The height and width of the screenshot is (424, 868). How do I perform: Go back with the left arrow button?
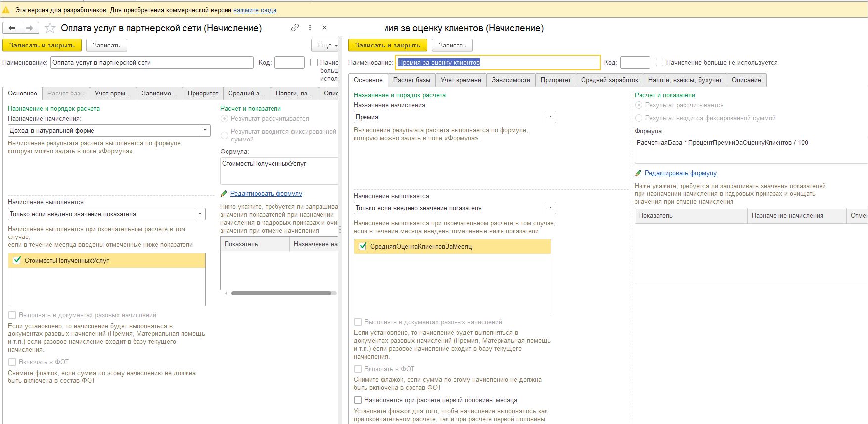point(12,28)
